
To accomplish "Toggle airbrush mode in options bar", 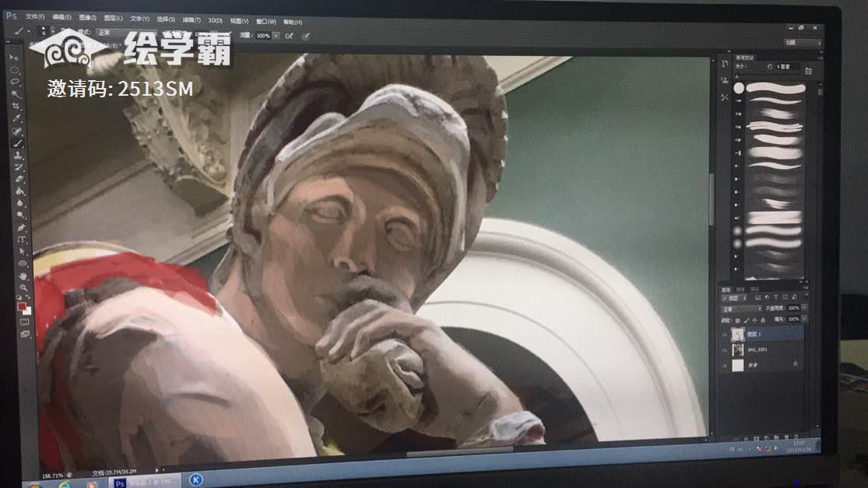I will point(289,36).
